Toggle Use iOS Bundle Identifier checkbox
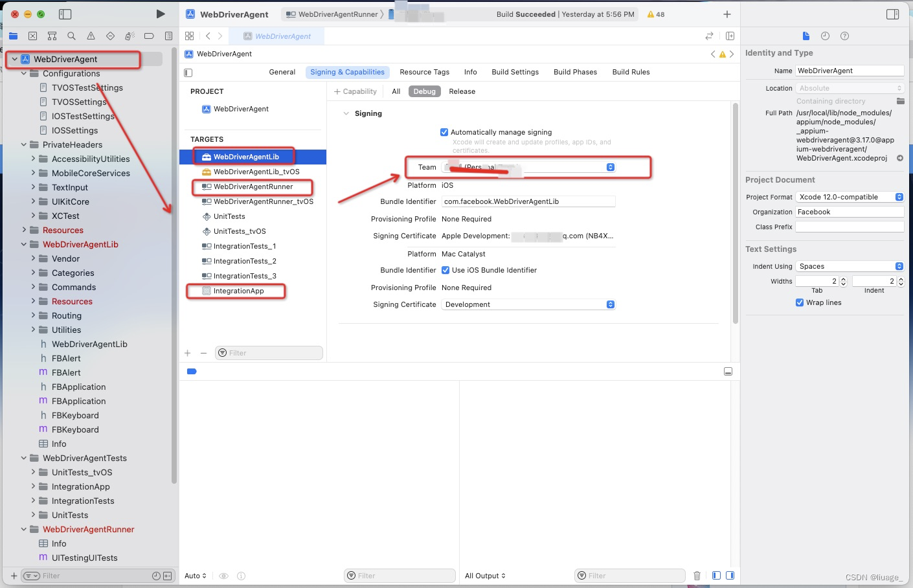 pos(445,270)
